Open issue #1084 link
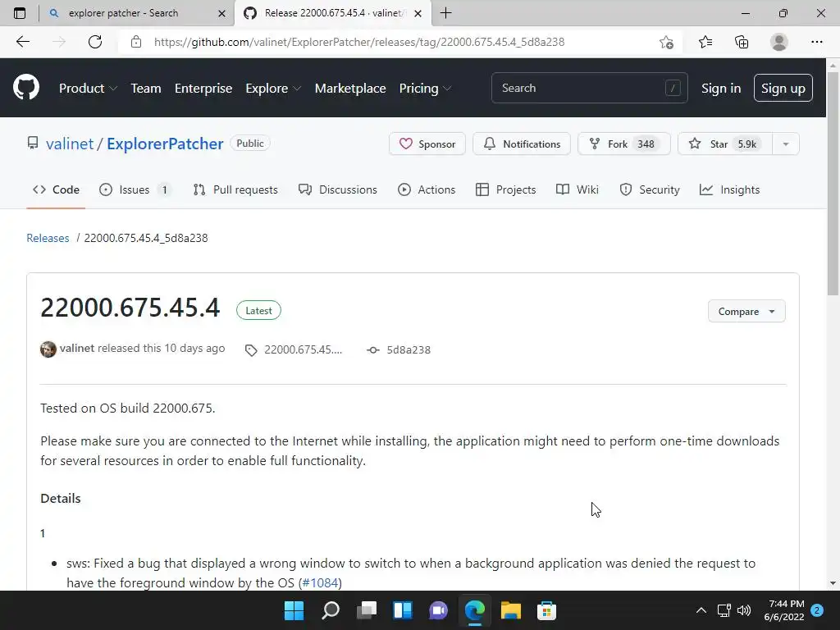This screenshot has height=630, width=840. [320, 582]
